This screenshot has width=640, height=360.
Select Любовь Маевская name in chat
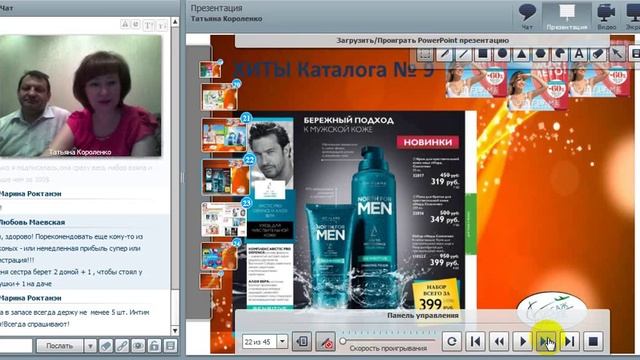(32, 222)
